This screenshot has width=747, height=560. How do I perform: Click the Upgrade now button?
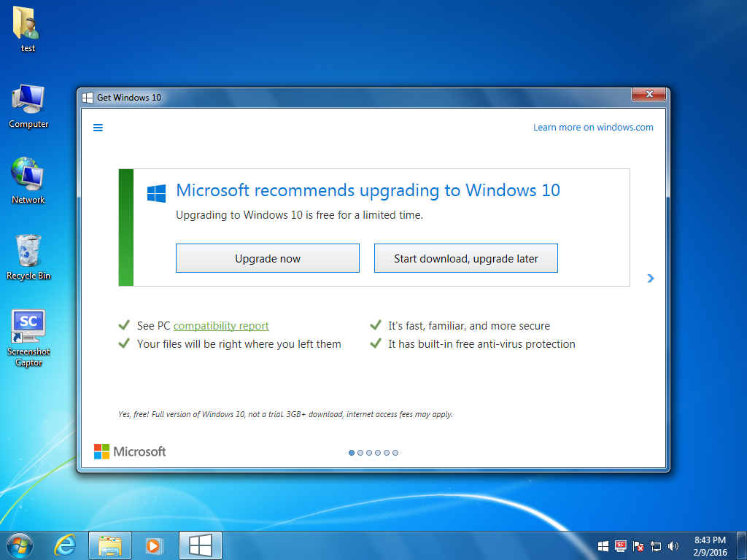tap(267, 258)
